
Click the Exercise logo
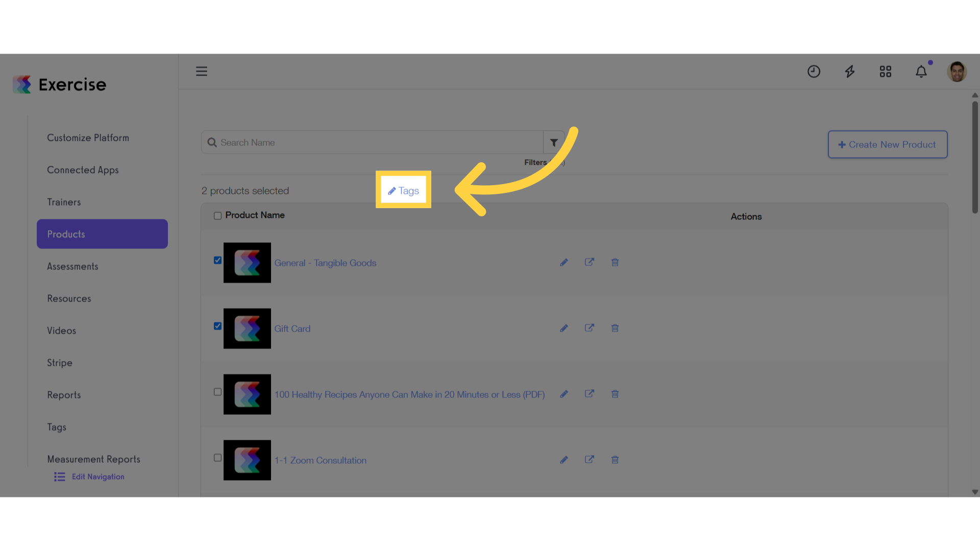coord(60,85)
